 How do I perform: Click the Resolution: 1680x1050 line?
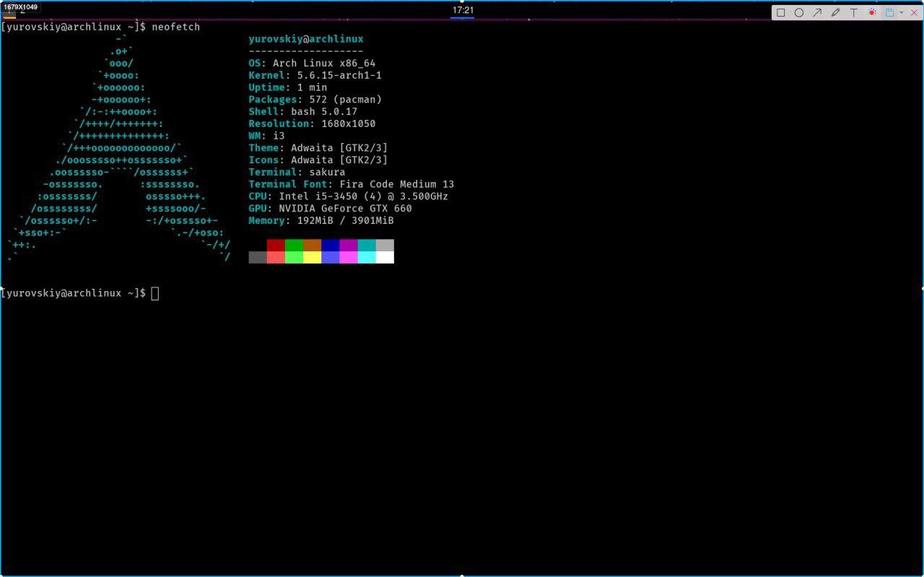coord(312,123)
